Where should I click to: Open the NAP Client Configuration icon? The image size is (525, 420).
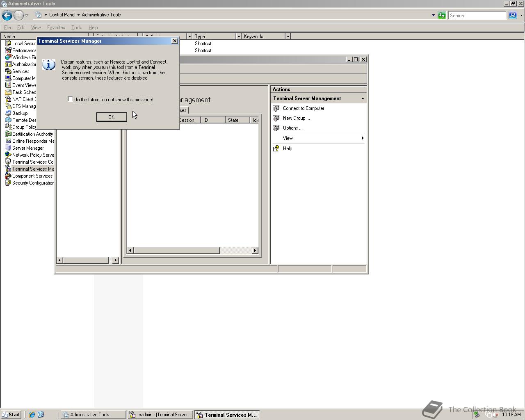8,99
